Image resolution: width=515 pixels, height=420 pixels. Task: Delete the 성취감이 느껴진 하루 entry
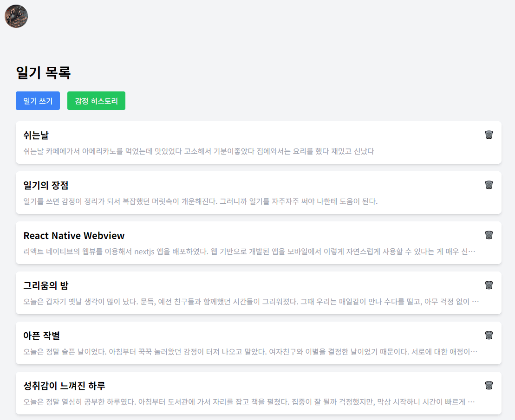point(489,385)
